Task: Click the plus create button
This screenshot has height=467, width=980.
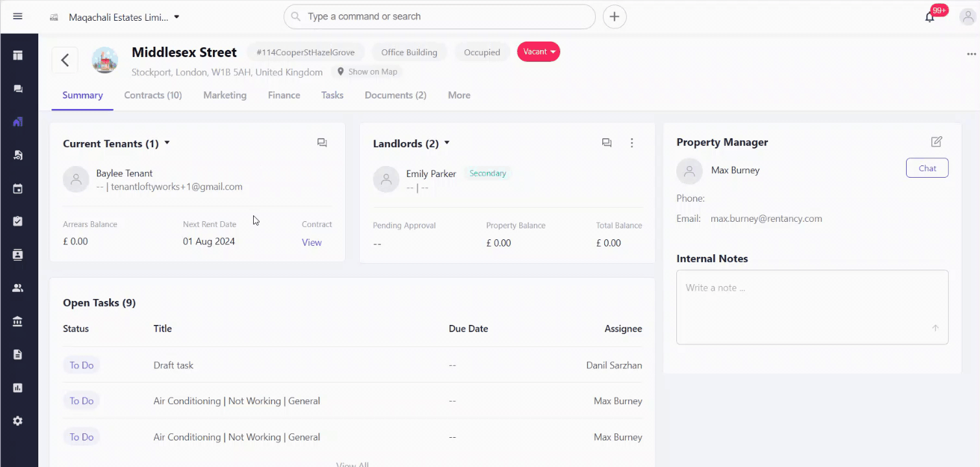Action: (x=615, y=16)
